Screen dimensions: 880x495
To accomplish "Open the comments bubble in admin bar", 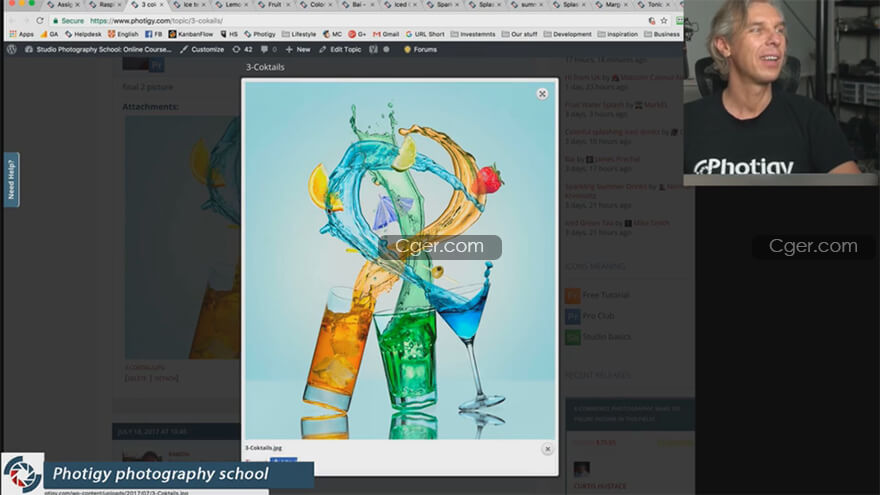I will tap(268, 49).
